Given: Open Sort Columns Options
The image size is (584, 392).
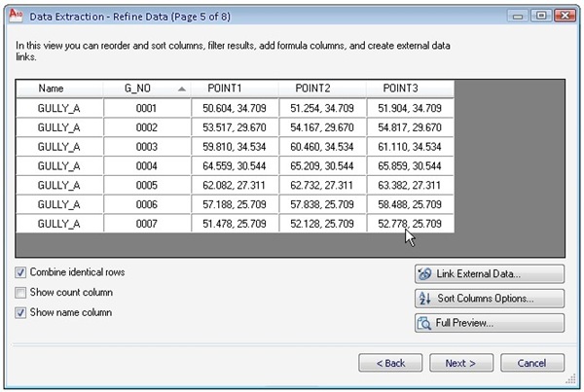Looking at the screenshot, I should (490, 299).
